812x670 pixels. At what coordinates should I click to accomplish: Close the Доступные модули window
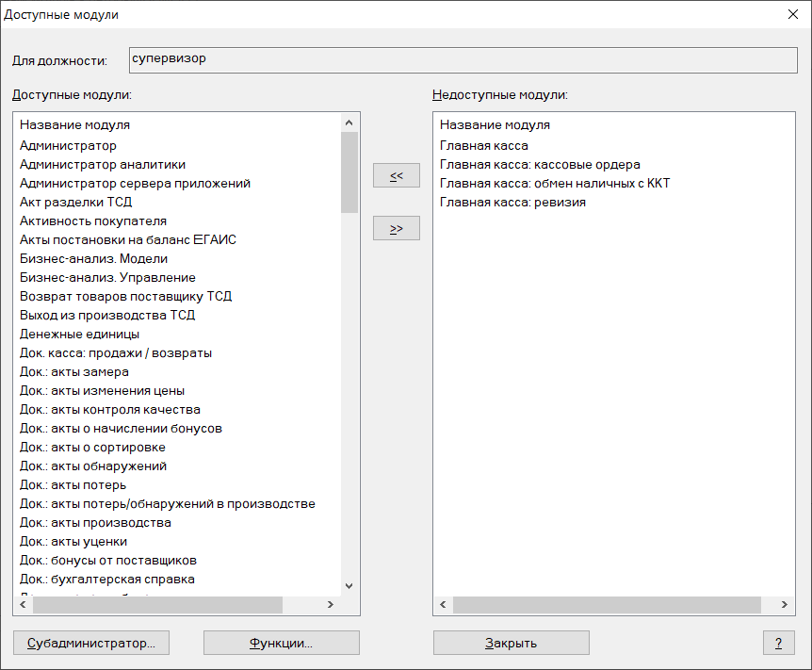[x=791, y=14]
